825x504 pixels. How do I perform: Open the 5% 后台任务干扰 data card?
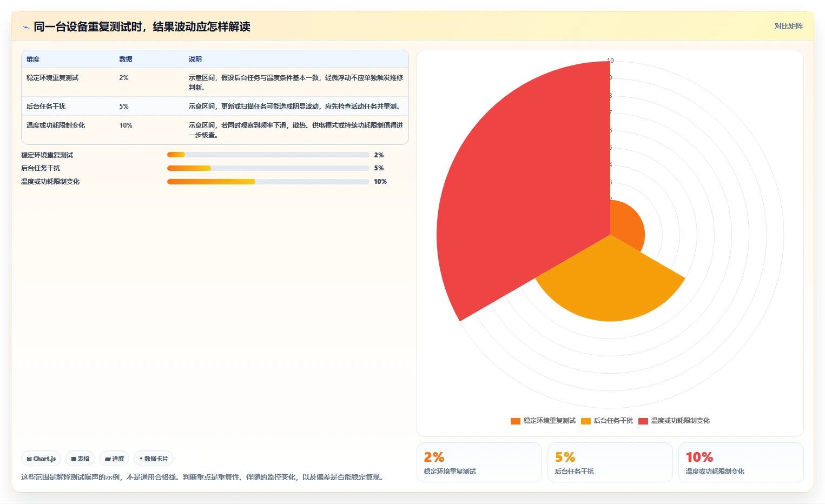(610, 462)
